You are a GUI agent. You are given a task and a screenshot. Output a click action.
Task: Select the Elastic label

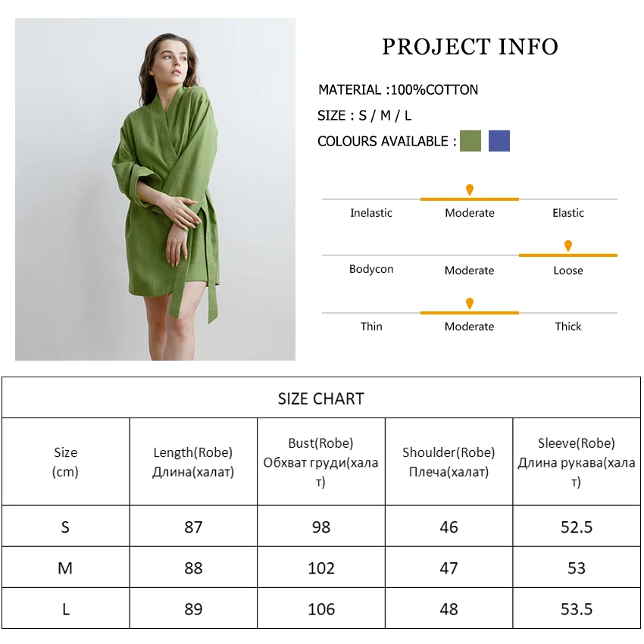(568, 213)
